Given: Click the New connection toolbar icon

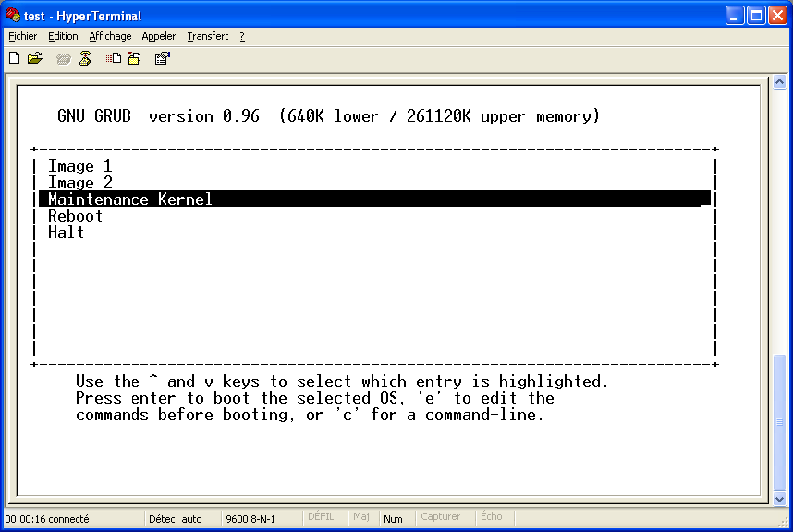Looking at the screenshot, I should pyautogui.click(x=15, y=58).
